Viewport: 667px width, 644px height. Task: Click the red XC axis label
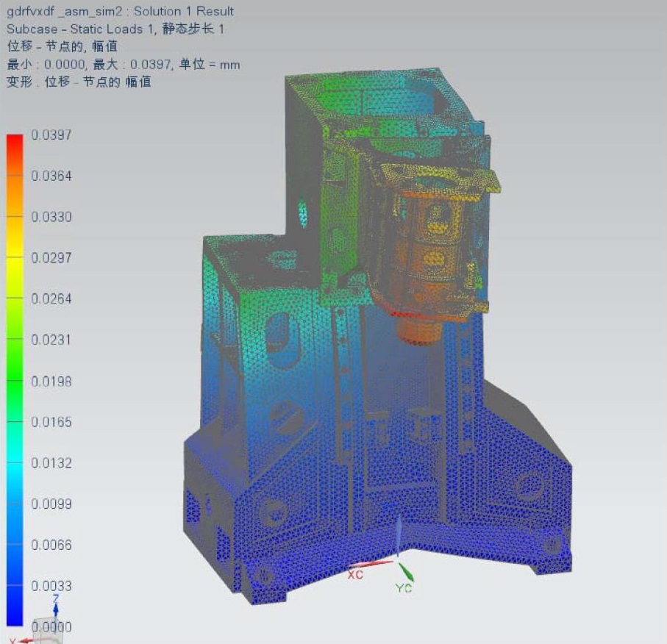click(x=355, y=574)
